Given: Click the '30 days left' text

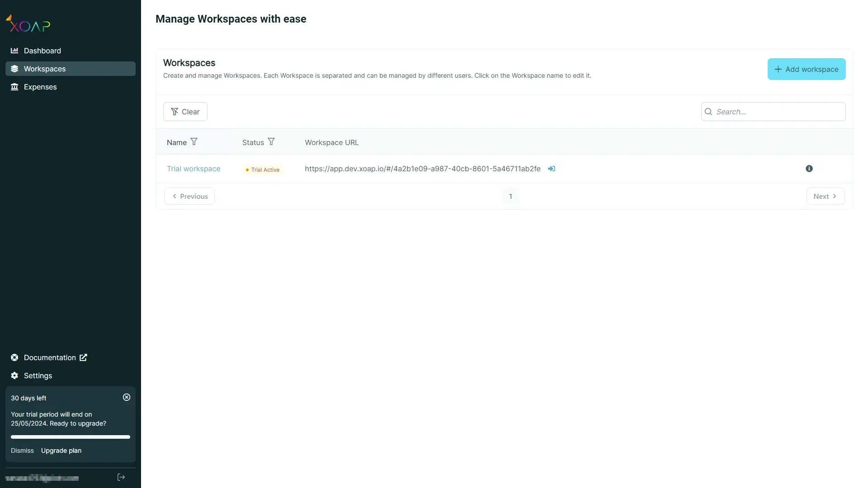Looking at the screenshot, I should click(28, 398).
